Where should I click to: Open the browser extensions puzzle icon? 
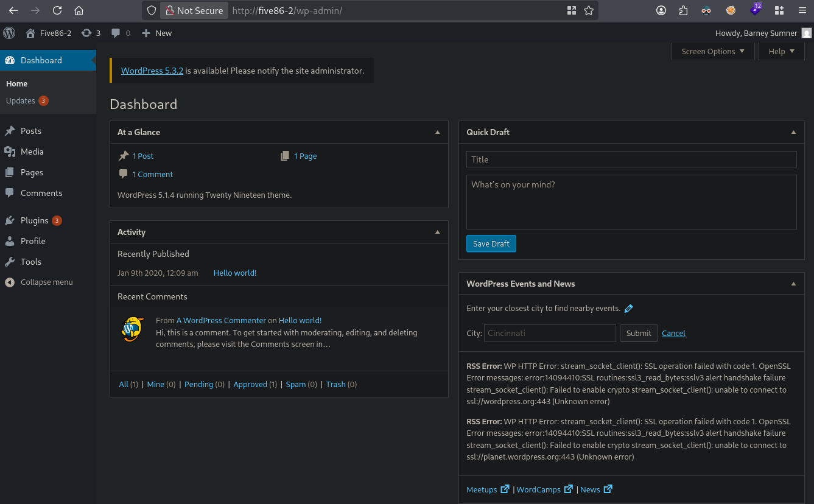[x=683, y=10]
